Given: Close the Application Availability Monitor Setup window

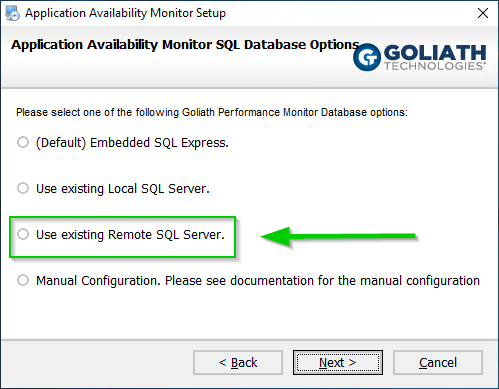Looking at the screenshot, I should click(483, 13).
